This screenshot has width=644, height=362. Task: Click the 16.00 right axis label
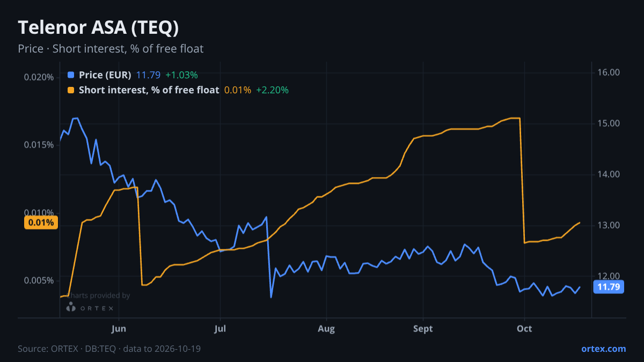pyautogui.click(x=609, y=72)
